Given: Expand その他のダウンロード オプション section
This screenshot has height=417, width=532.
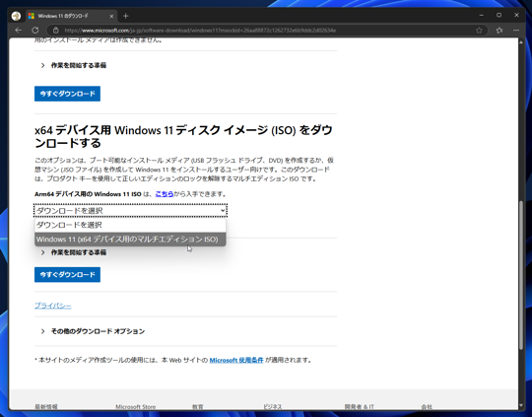Looking at the screenshot, I should point(93,331).
